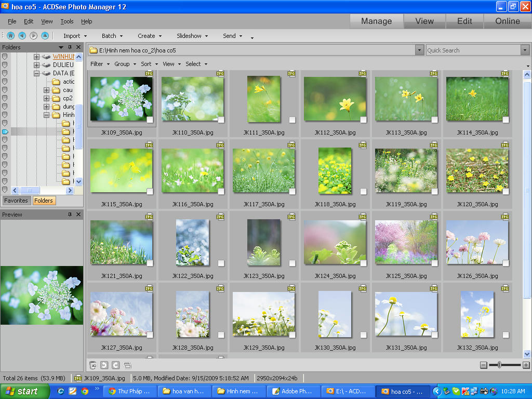Screen dimensions: 532x399
Task: Go to the Home folder icon
Action: [x=10, y=36]
